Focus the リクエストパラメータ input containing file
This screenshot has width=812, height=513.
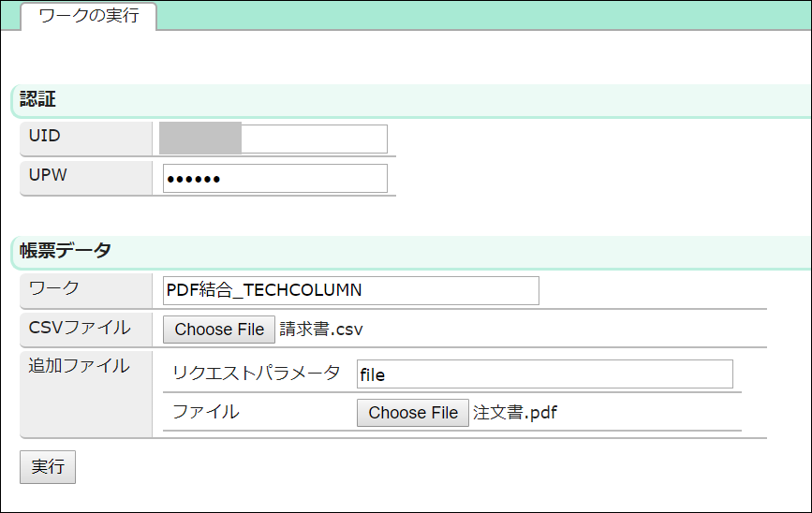(544, 374)
